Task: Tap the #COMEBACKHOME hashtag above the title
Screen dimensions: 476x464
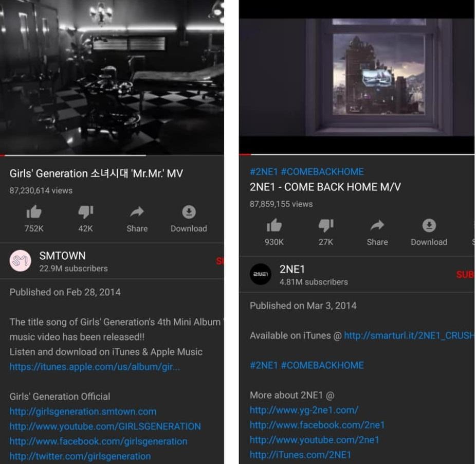Action: (322, 172)
